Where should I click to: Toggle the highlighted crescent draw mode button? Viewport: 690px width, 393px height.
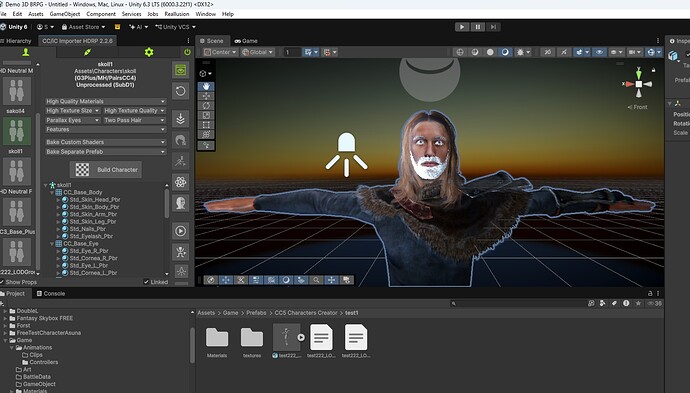click(505, 52)
